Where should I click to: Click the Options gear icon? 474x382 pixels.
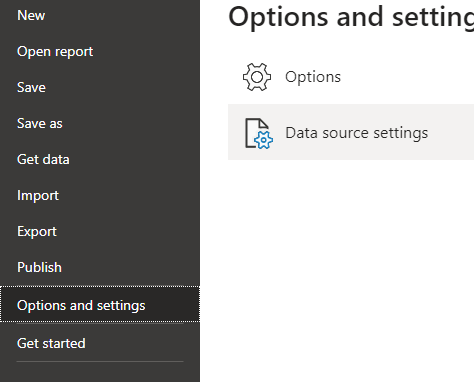pos(257,77)
